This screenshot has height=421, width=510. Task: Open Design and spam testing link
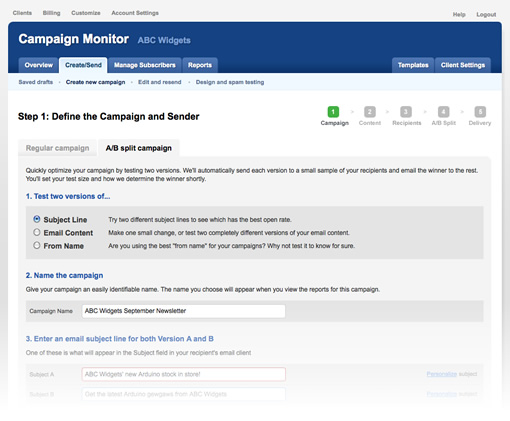coord(230,82)
